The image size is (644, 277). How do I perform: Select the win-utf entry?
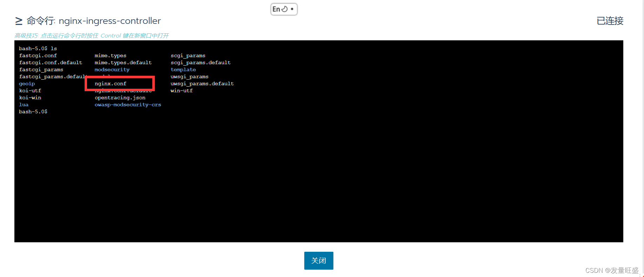point(182,90)
